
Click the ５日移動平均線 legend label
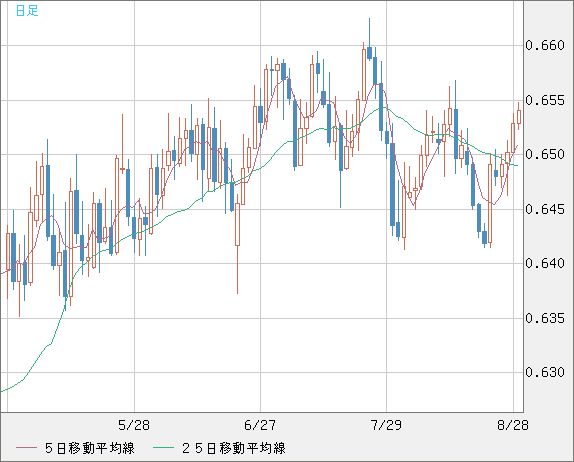point(90,448)
